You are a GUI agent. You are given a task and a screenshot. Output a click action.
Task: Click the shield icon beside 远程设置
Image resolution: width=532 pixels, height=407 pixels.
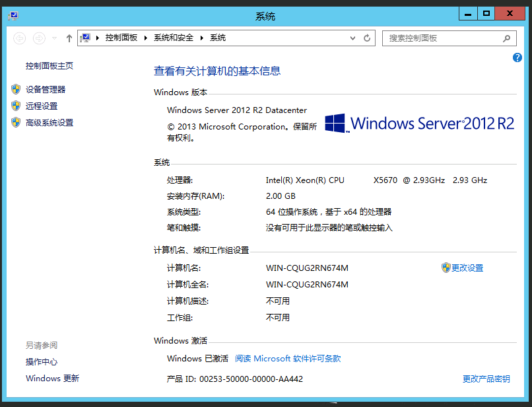point(16,106)
